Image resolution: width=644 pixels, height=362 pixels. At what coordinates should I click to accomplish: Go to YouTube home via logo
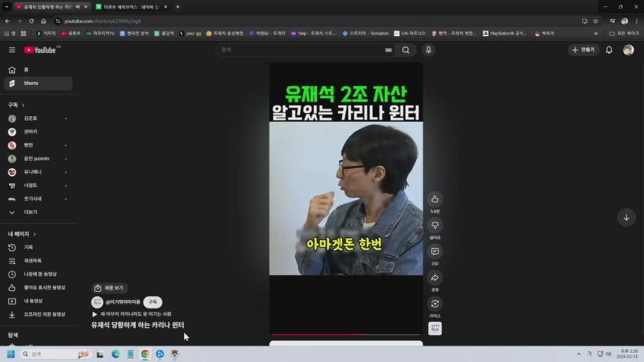click(x=40, y=50)
